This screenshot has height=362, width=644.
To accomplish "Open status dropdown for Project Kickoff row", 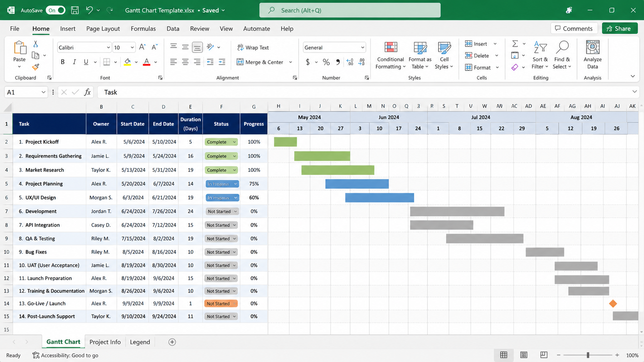I will 234,142.
